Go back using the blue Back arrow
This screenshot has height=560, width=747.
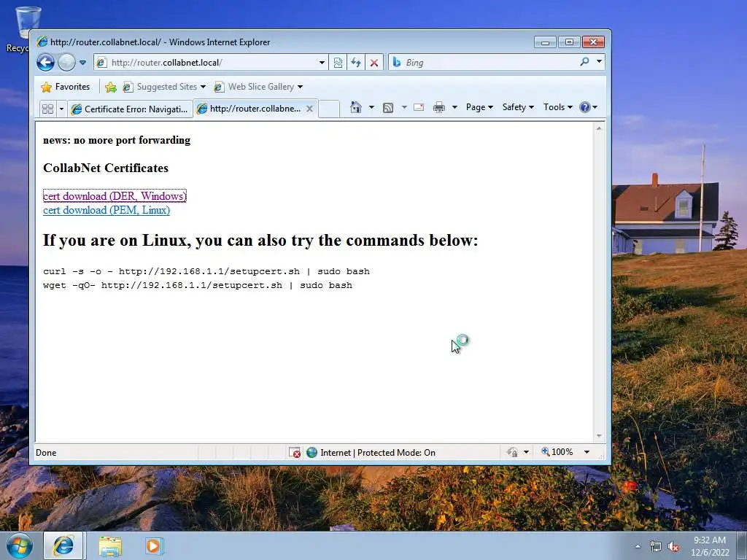[46, 63]
